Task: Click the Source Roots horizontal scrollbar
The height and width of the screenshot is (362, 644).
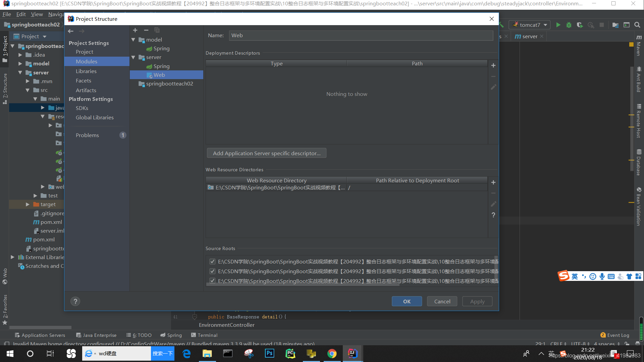Action: (x=303, y=285)
